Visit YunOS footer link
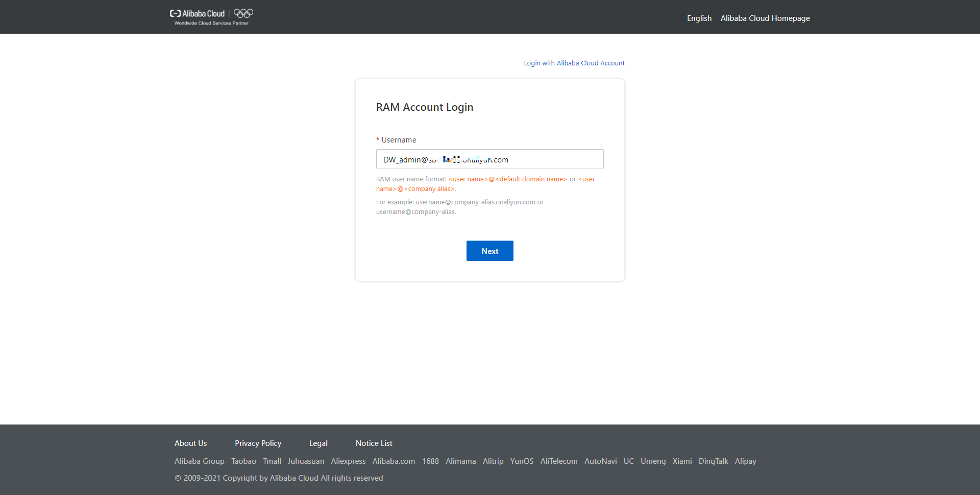 point(522,461)
